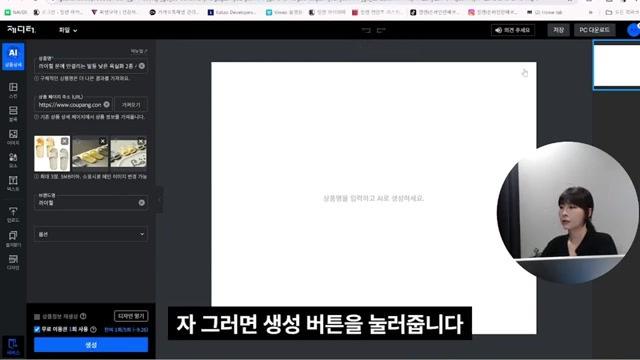Open the 블록 panel in sidebar
This screenshot has height=360, width=640.
coord(13,114)
